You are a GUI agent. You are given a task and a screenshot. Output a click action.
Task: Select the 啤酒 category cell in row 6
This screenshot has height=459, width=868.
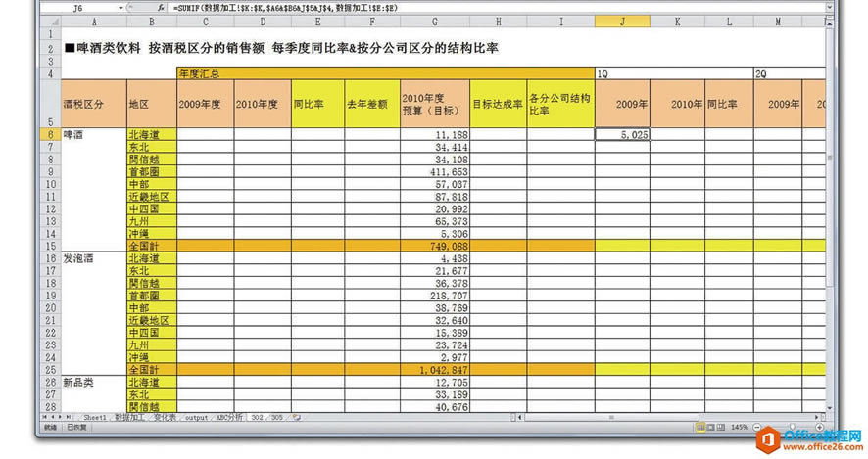tap(94, 134)
